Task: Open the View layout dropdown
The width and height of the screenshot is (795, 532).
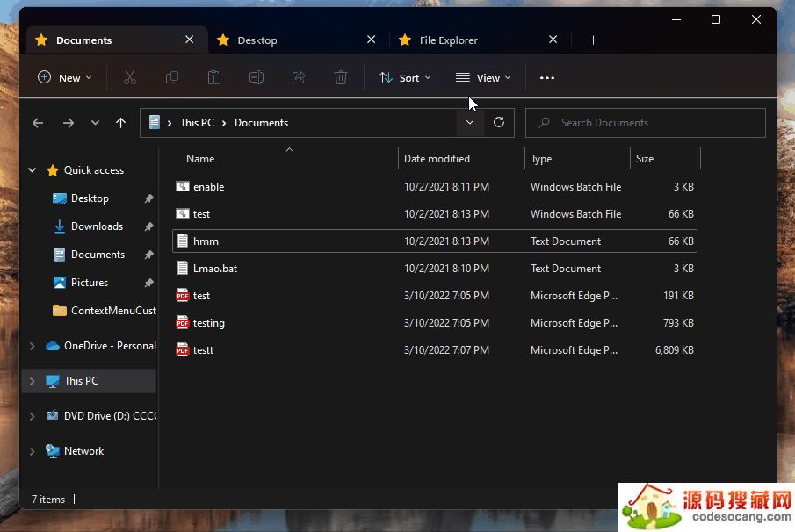Action: coord(483,78)
